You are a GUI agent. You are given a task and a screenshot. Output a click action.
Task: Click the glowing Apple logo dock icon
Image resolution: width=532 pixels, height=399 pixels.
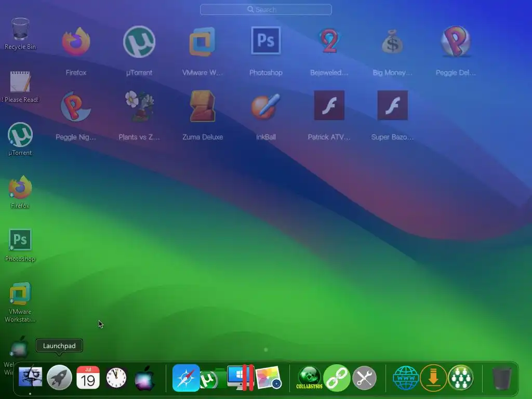(145, 378)
